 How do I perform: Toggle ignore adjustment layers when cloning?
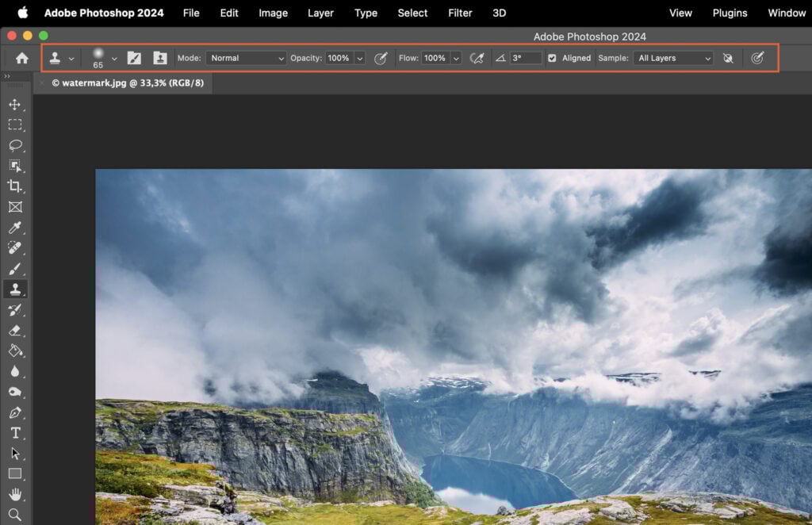click(728, 58)
